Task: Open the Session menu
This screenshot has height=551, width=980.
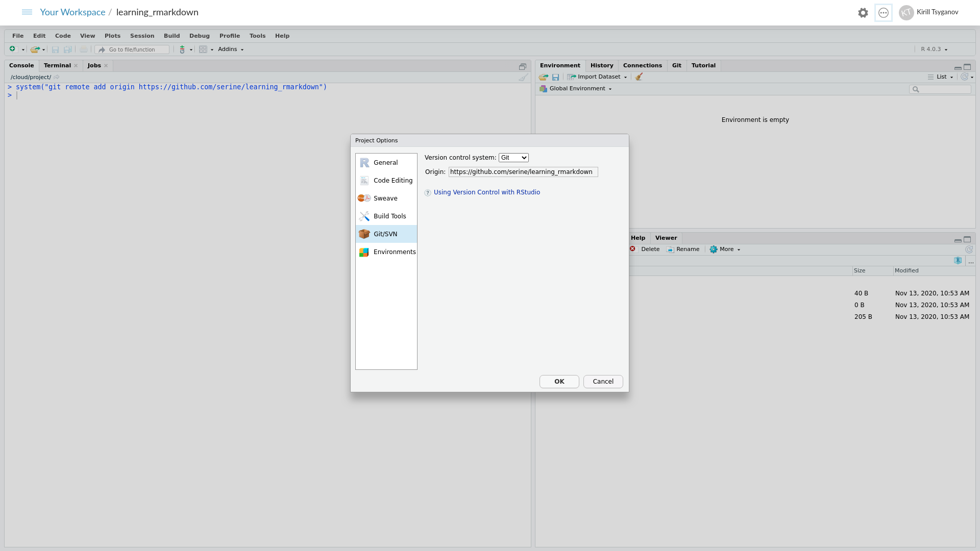Action: coord(142,36)
